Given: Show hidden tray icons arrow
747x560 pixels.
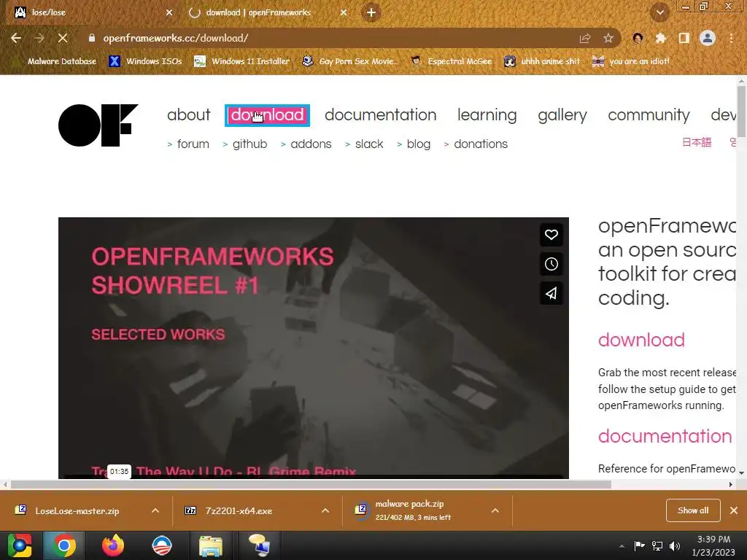Looking at the screenshot, I should coord(622,546).
